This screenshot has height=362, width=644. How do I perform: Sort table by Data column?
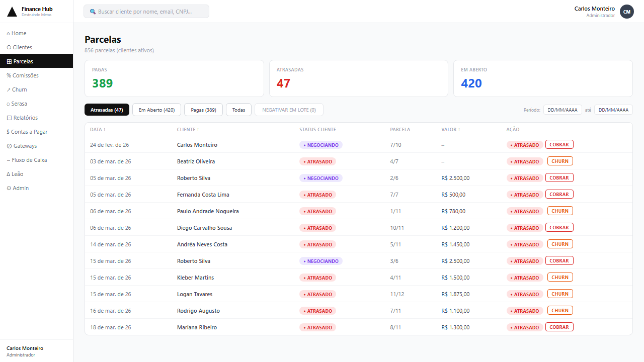tap(98, 130)
